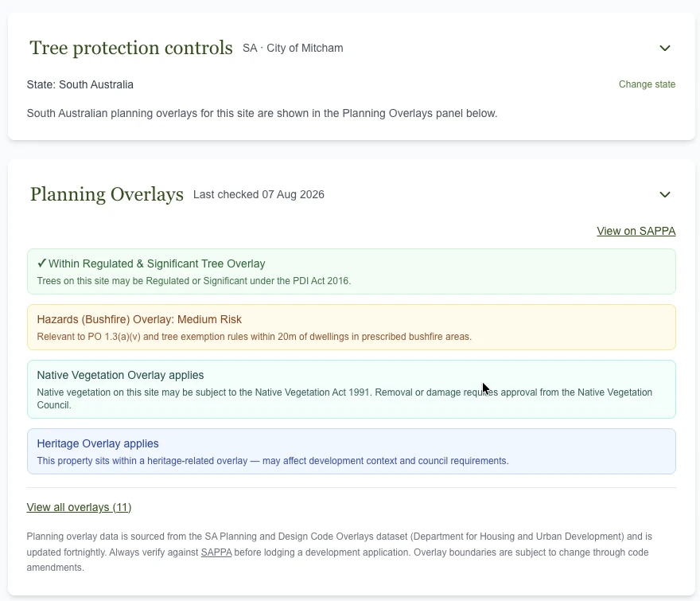Collapse the Tree protection controls panel chevron
Image resolution: width=700 pixels, height=601 pixels.
(x=665, y=48)
